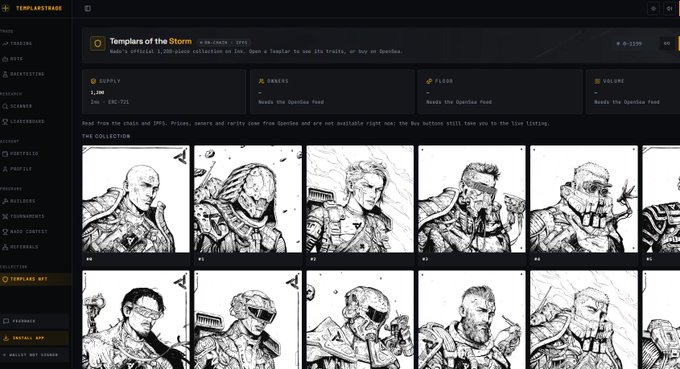The width and height of the screenshot is (680, 369).
Task: Click the Install App button
Action: pyautogui.click(x=34, y=338)
